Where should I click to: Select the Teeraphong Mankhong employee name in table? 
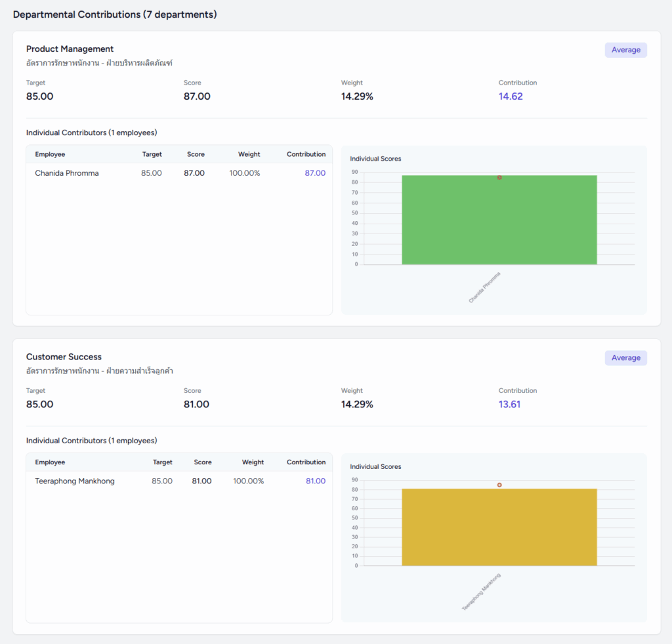[x=75, y=481]
